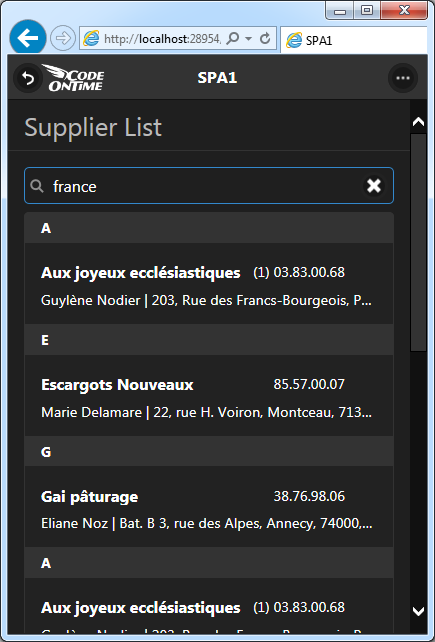Click Marie Delamare address line
The width and height of the screenshot is (435, 642).
(x=206, y=412)
